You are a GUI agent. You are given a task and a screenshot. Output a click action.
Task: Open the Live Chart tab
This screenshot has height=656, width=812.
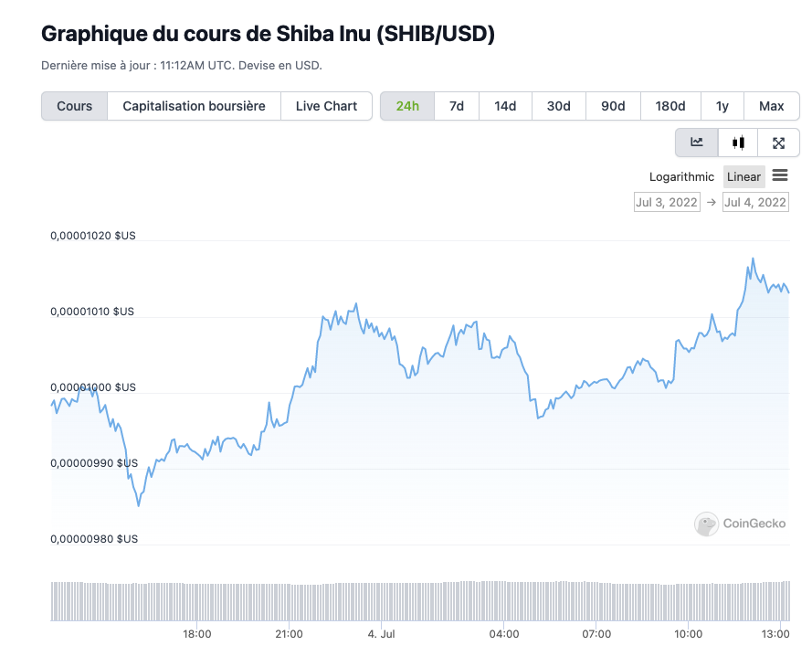pyautogui.click(x=326, y=106)
